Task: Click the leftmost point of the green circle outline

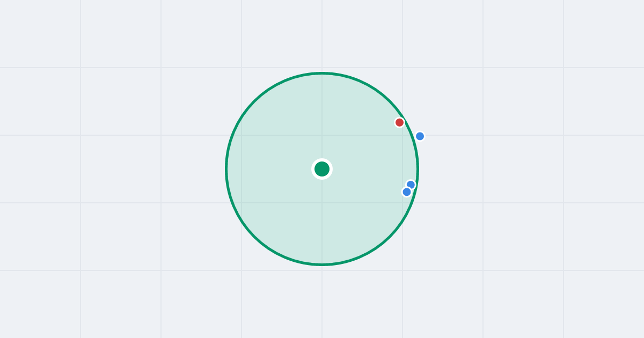Action: (x=226, y=169)
